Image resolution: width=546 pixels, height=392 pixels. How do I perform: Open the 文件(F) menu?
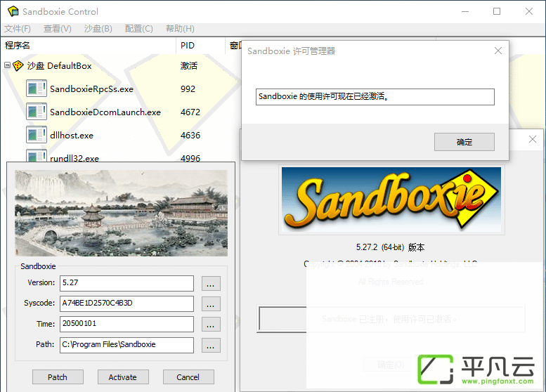point(18,29)
